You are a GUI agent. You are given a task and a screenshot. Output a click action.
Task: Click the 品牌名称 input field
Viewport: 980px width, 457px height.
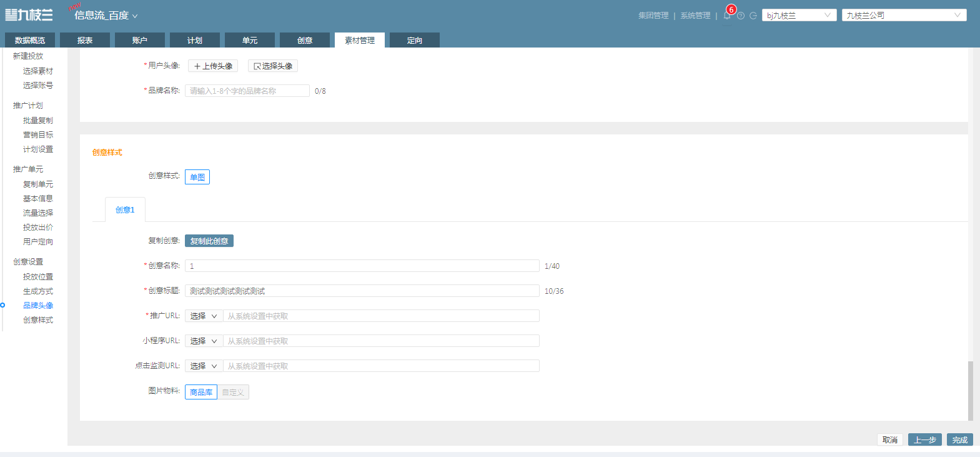(247, 91)
